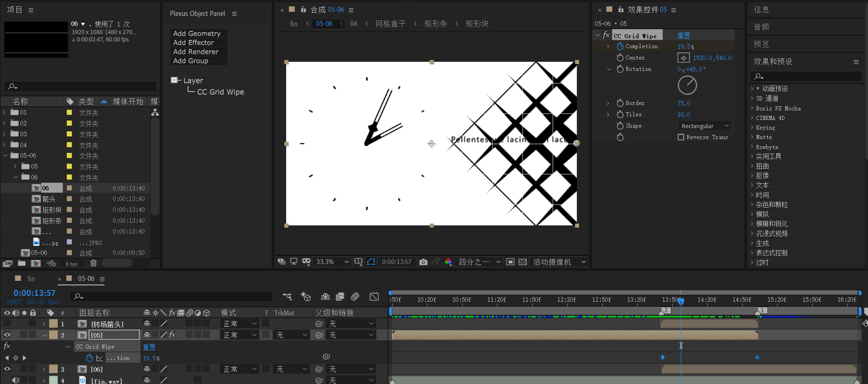Viewport: 868px width, 384px height.
Task: Click the Border stopwatch icon
Action: 620,103
